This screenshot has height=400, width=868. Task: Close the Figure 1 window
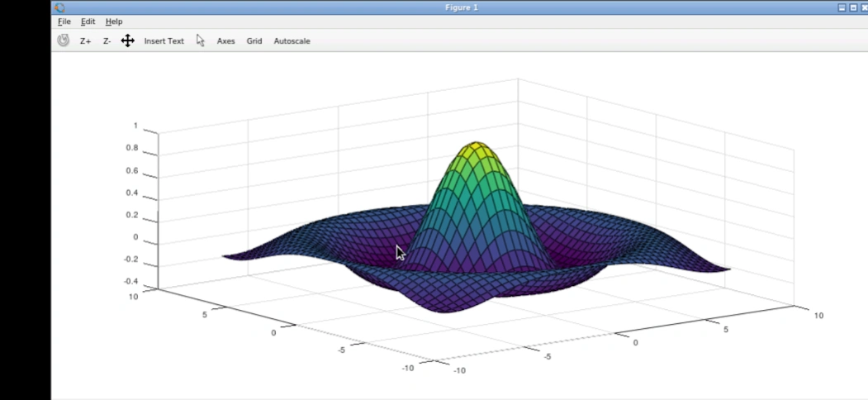[864, 7]
